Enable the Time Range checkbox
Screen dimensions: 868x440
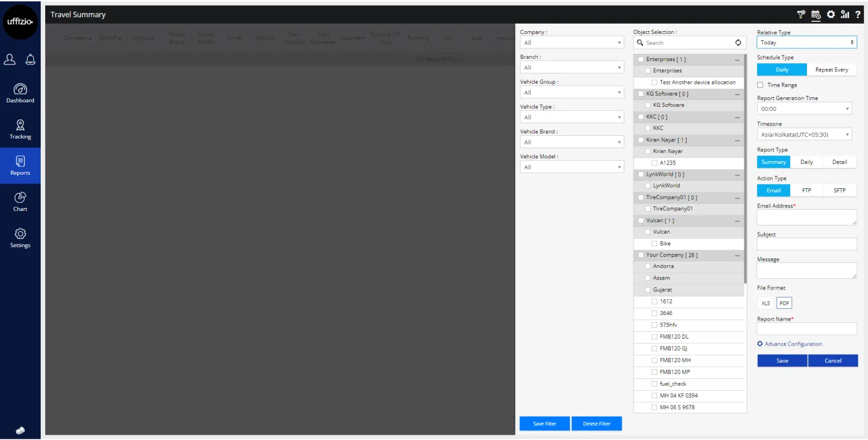(x=760, y=85)
